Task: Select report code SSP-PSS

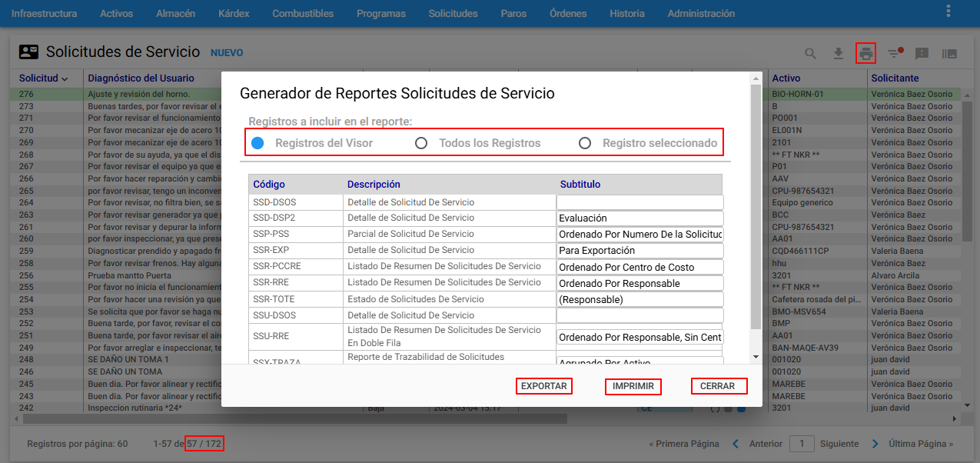Action: coord(271,234)
